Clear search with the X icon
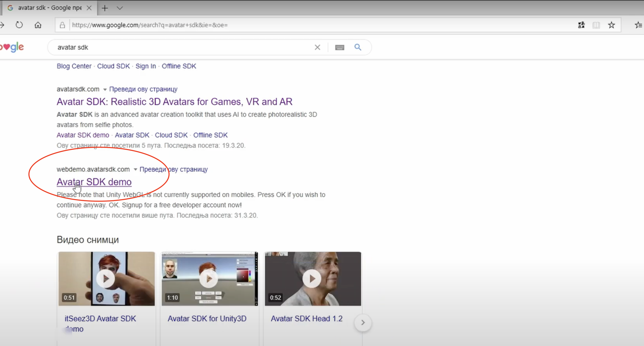Image resolution: width=644 pixels, height=346 pixels. 317,47
